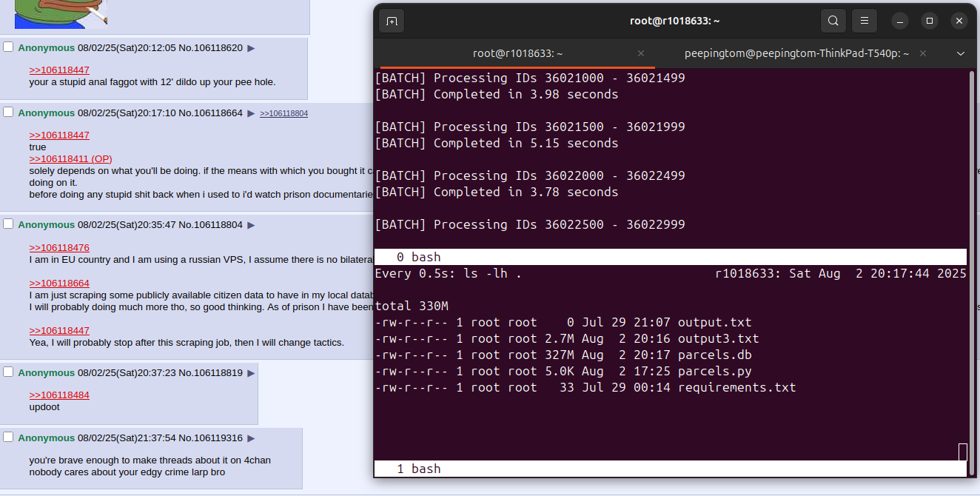
Task: Click the 'Processing IDs 36022500 - 36022999' line
Action: tap(530, 225)
